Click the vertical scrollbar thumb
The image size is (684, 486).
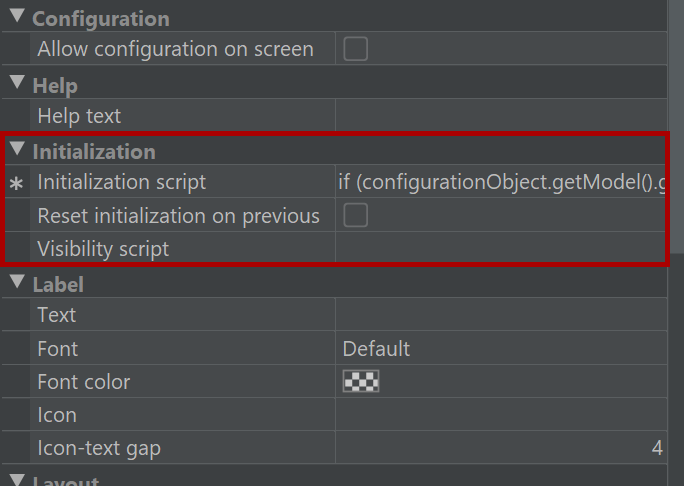(x=677, y=126)
